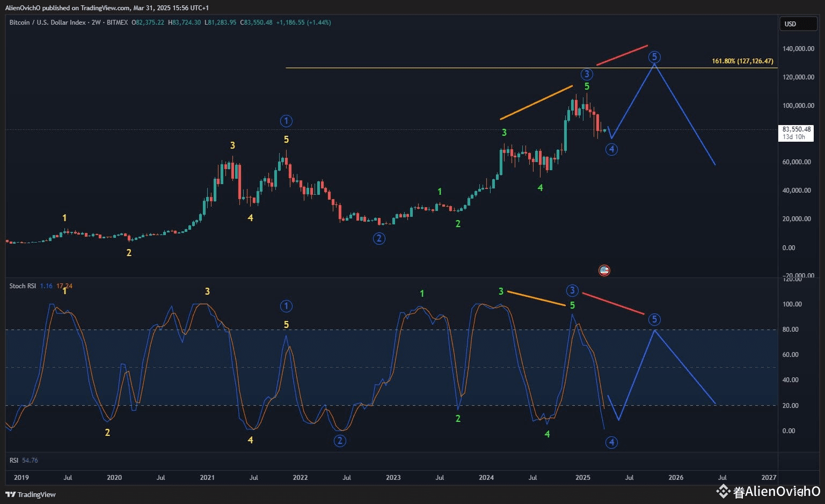
Task: Click the close value C83,550.48
Action: (x=256, y=23)
